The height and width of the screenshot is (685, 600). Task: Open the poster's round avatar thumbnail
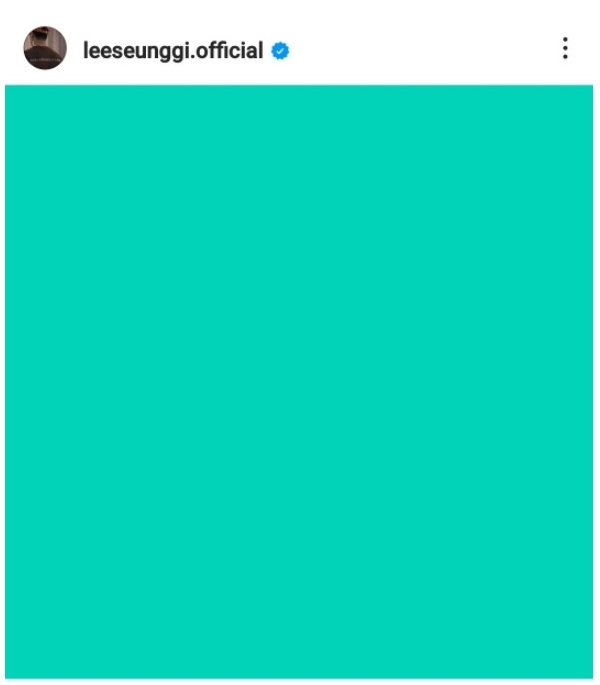[x=45, y=48]
